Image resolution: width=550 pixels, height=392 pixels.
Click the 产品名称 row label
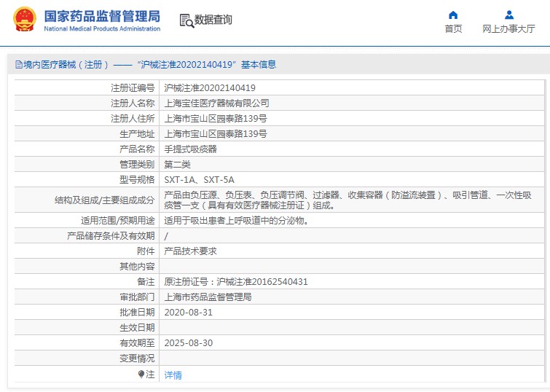tap(137, 149)
